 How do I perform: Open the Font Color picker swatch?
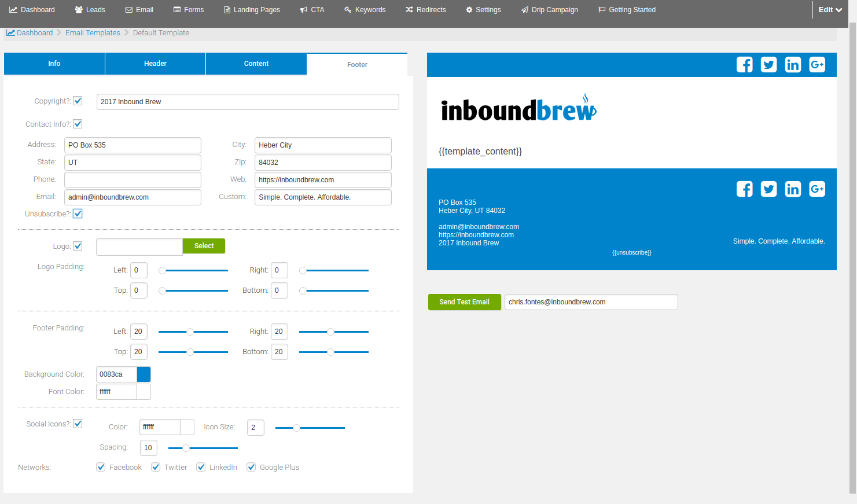pos(144,392)
